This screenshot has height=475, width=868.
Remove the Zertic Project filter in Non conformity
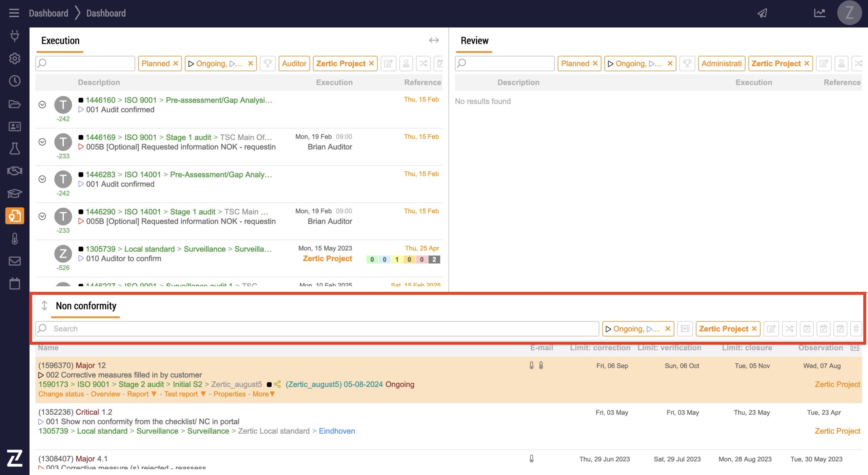(x=754, y=329)
